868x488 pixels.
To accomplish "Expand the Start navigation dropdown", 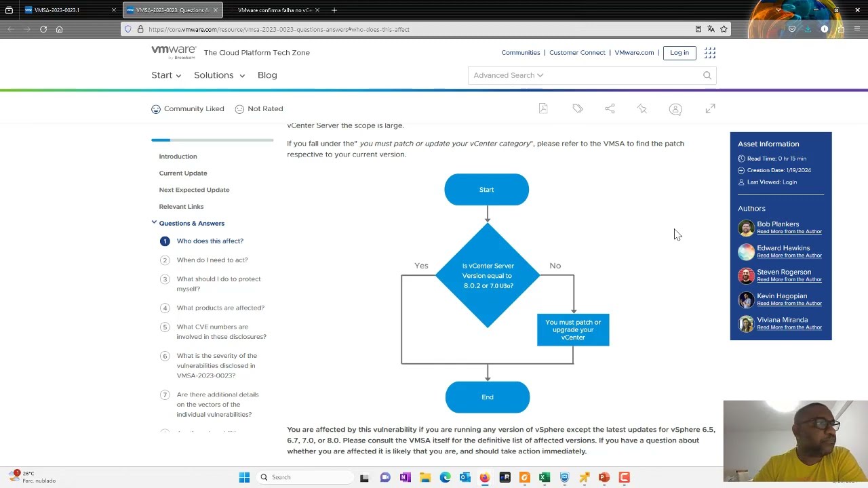I will click(x=166, y=75).
